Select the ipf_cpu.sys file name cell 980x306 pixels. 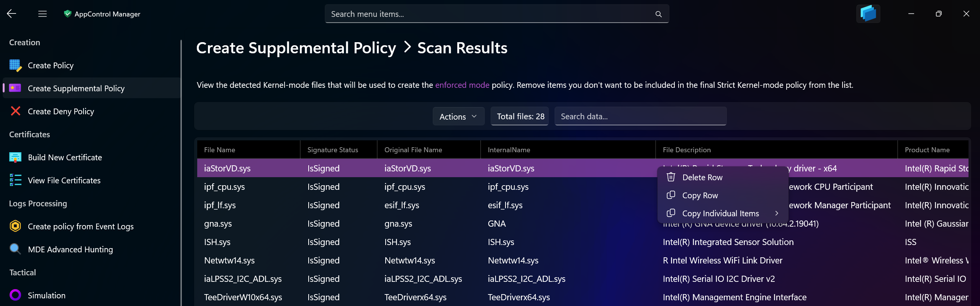coord(224,187)
